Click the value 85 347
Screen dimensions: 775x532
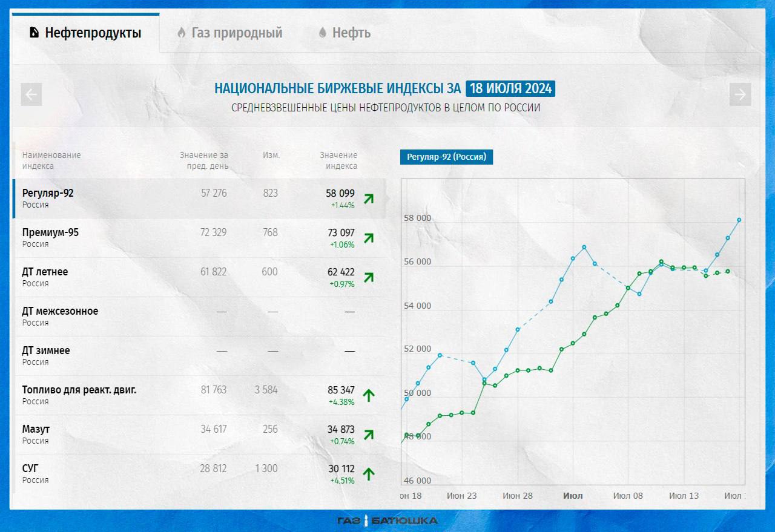341,390
